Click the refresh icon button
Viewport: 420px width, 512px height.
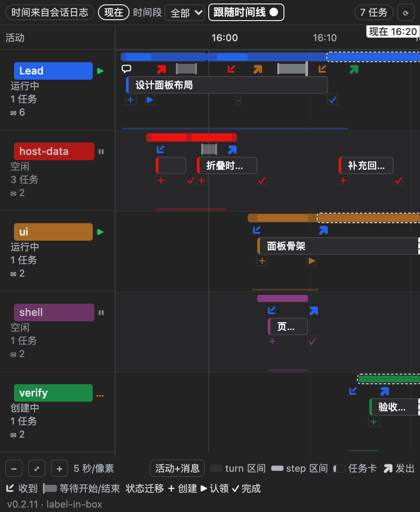(x=406, y=13)
